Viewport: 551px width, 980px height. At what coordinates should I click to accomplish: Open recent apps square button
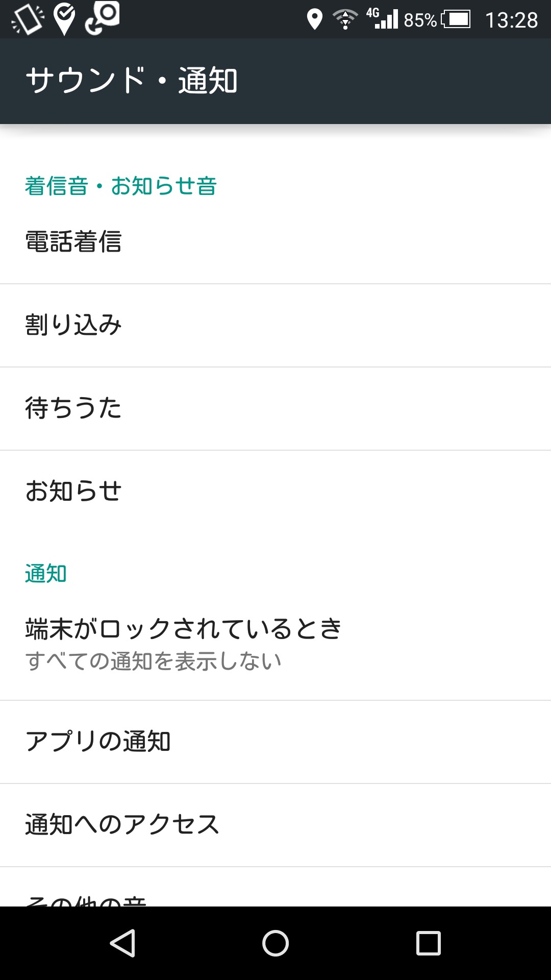(428, 943)
